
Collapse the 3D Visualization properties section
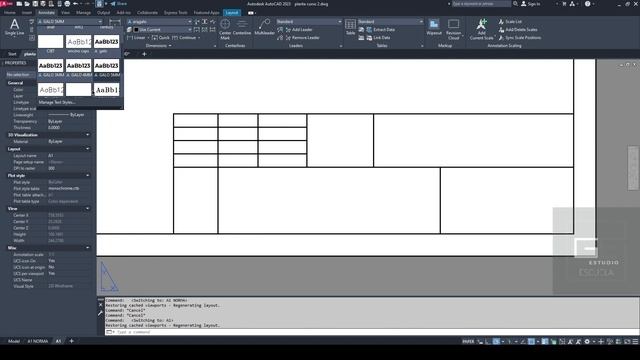(x=88, y=135)
